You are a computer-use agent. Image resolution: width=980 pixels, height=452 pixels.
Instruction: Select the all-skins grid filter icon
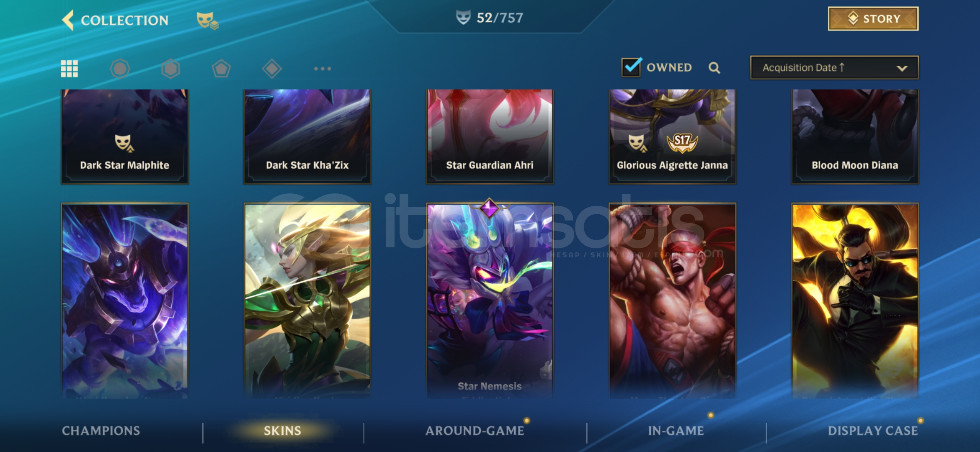pyautogui.click(x=69, y=69)
